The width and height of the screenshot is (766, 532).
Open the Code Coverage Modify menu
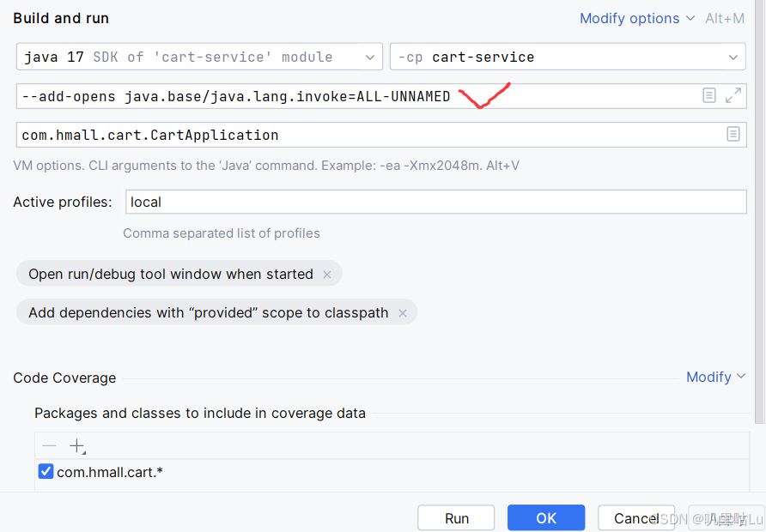[x=715, y=377]
